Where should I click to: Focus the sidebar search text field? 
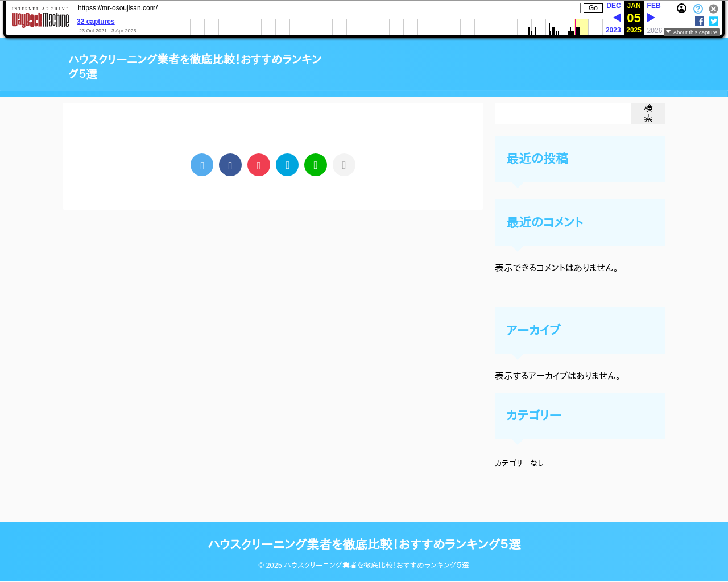[562, 114]
